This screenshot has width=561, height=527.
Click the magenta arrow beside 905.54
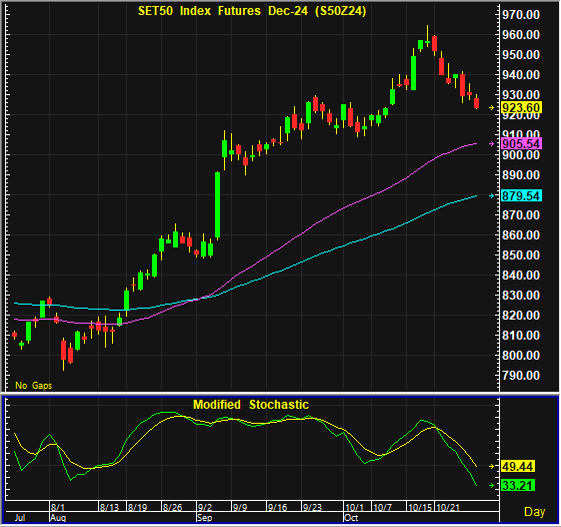pyautogui.click(x=492, y=143)
